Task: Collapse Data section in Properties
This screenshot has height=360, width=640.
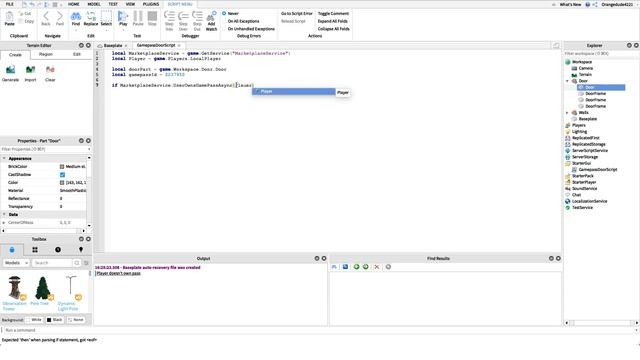Action: click(4, 215)
